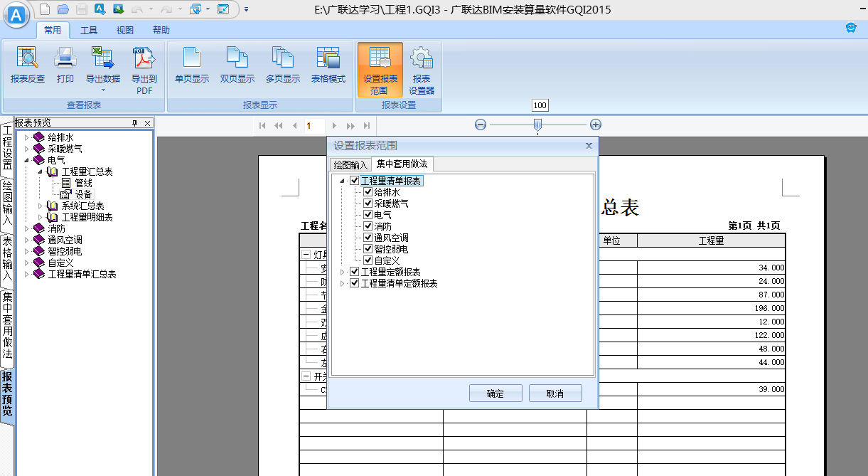Click the blue 'A' export icon in quick access toolbar
This screenshot has height=476, width=868.
pos(100,9)
